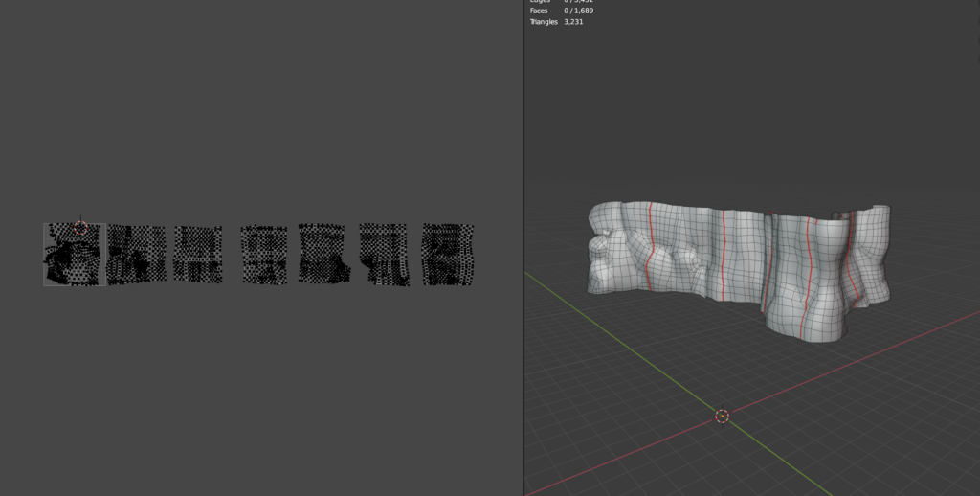Click the 3D cursor at the grid origin
Viewport: 980px width, 496px height.
[722, 416]
